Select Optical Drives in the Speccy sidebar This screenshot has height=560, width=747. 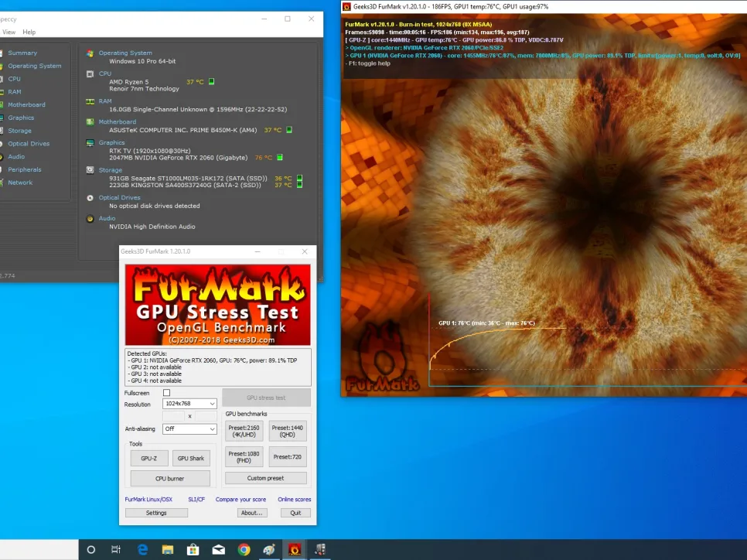click(x=29, y=143)
